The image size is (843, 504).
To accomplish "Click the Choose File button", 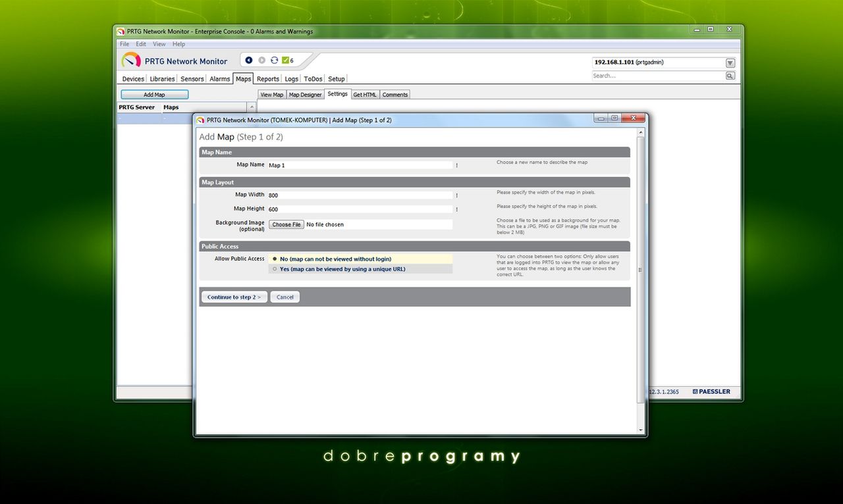I will [x=286, y=224].
